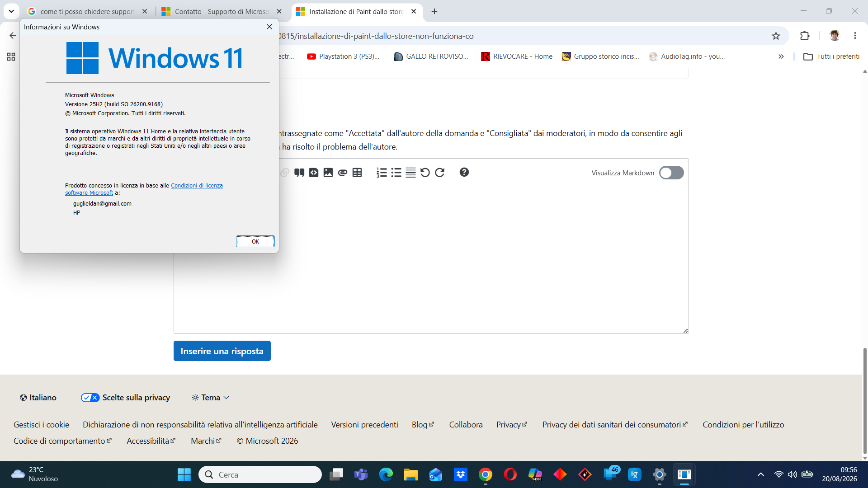Attach a file with the paperclip icon
This screenshot has height=488, width=868.
(x=343, y=173)
